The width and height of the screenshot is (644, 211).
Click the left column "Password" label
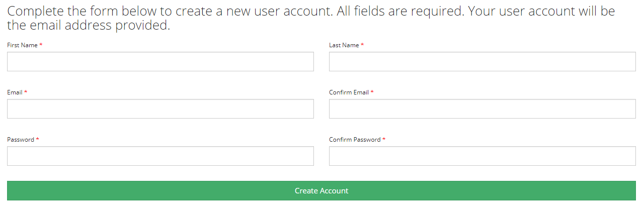coord(20,140)
